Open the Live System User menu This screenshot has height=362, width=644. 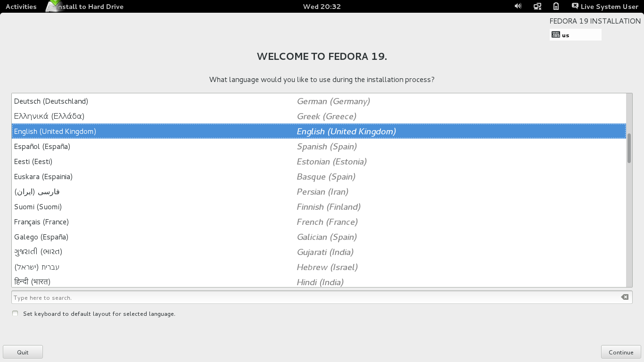click(605, 6)
